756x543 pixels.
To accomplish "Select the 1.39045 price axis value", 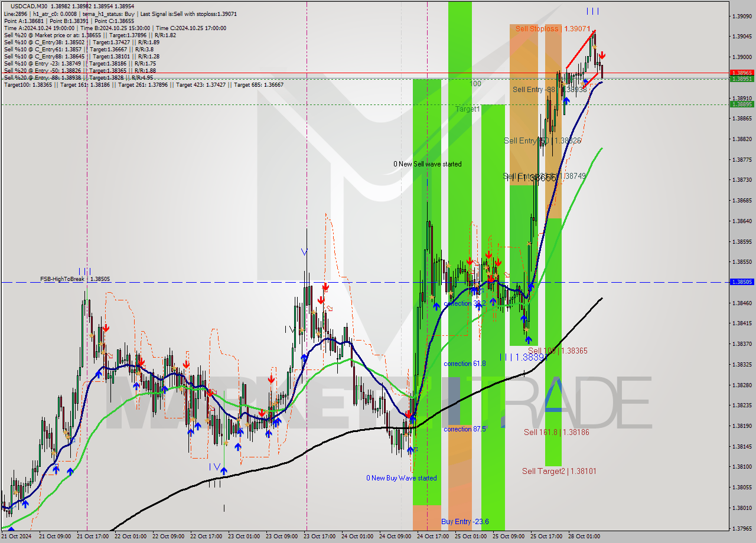I will click(x=741, y=37).
